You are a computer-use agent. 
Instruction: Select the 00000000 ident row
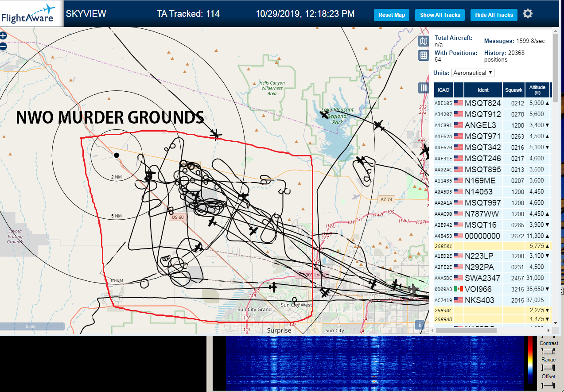[x=492, y=236]
